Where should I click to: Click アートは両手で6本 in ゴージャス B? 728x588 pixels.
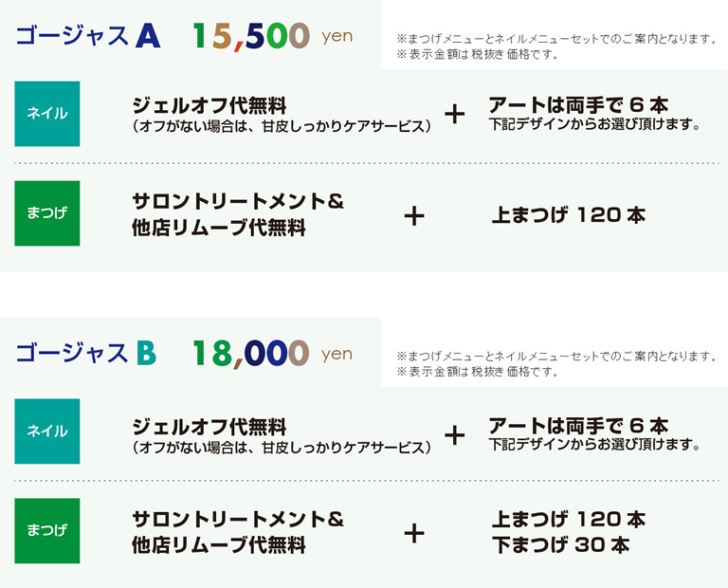click(578, 425)
